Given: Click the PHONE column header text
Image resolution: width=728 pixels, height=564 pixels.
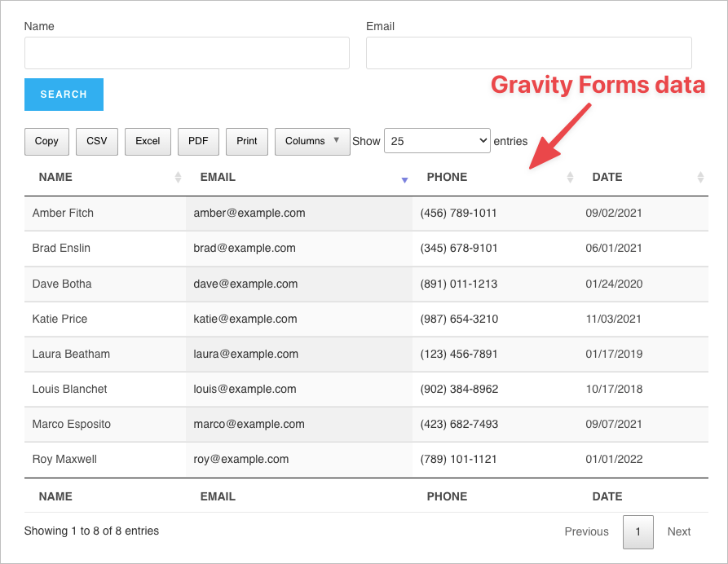Looking at the screenshot, I should 447,178.
